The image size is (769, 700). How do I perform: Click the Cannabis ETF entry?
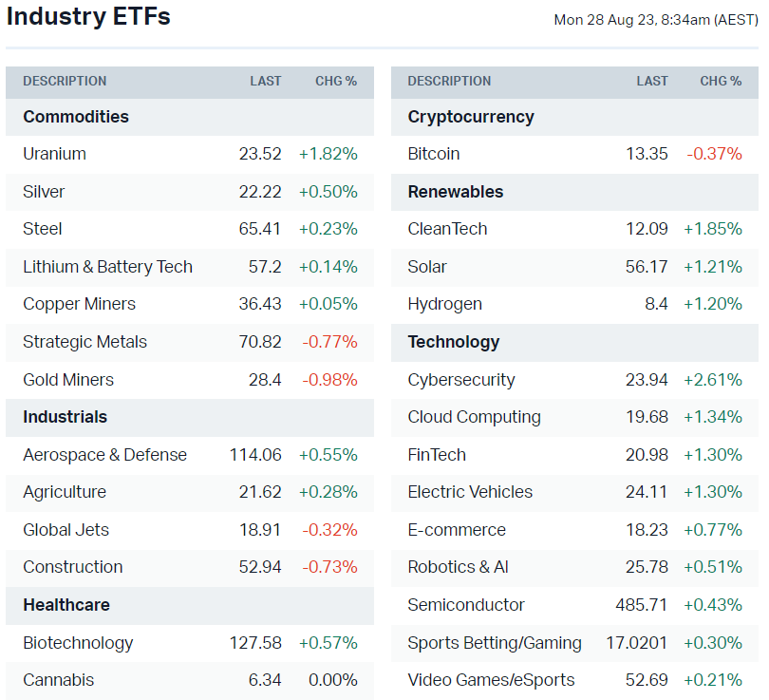(x=58, y=680)
